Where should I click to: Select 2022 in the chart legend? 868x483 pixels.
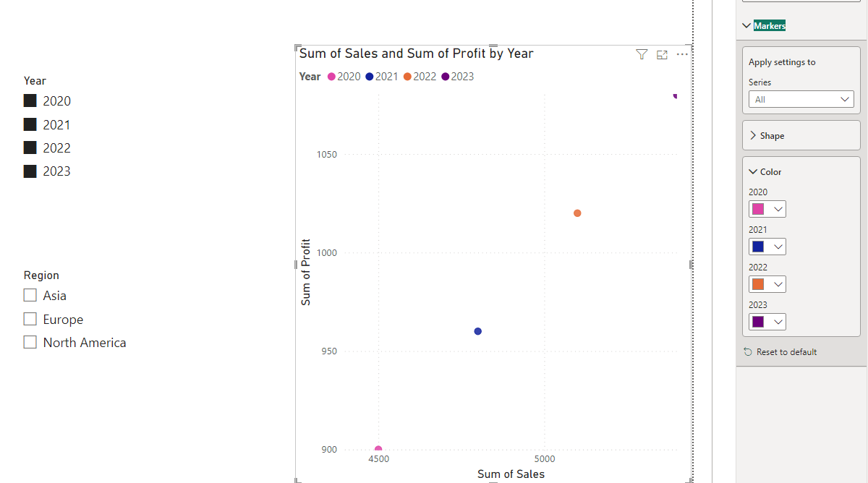coord(420,77)
